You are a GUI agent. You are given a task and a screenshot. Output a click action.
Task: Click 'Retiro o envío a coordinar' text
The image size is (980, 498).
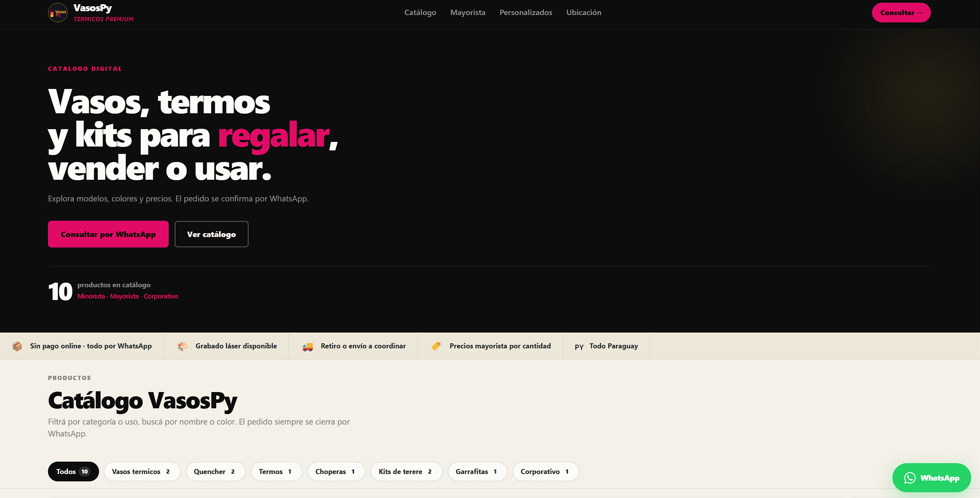pyautogui.click(x=363, y=346)
